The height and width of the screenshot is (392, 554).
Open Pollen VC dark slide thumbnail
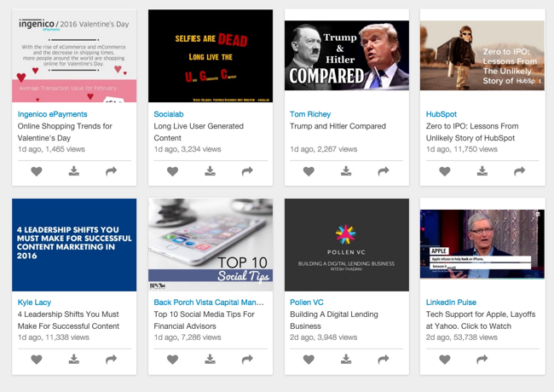tap(347, 245)
